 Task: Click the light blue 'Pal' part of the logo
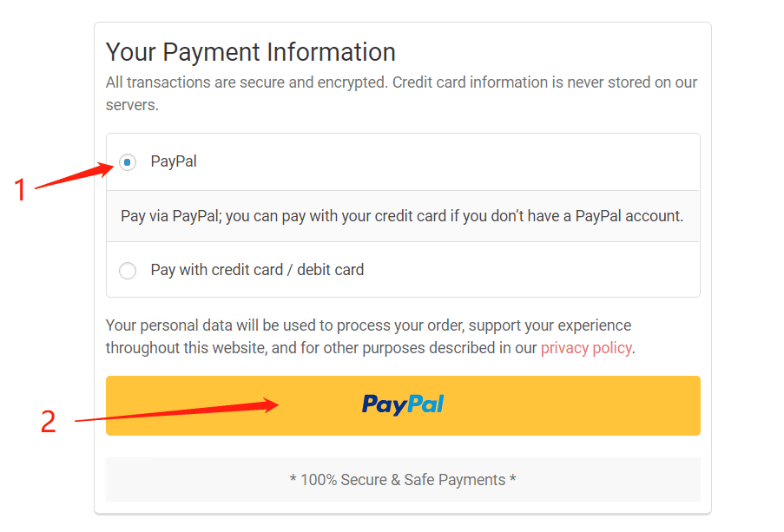point(425,404)
